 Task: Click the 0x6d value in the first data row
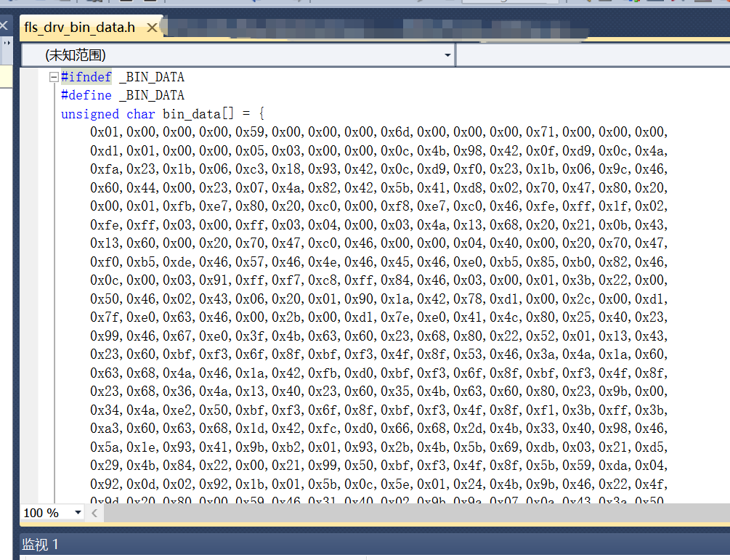pos(397,132)
